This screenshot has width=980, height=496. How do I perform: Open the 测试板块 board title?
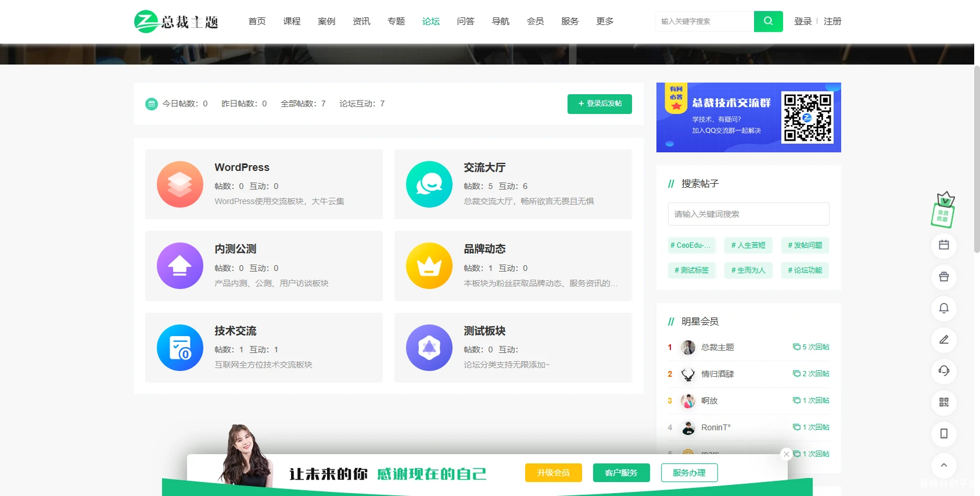click(x=484, y=331)
